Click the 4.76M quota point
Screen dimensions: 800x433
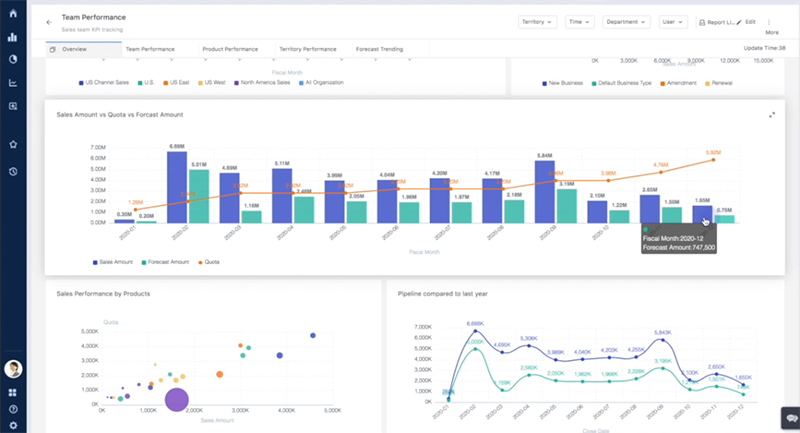pyautogui.click(x=661, y=172)
